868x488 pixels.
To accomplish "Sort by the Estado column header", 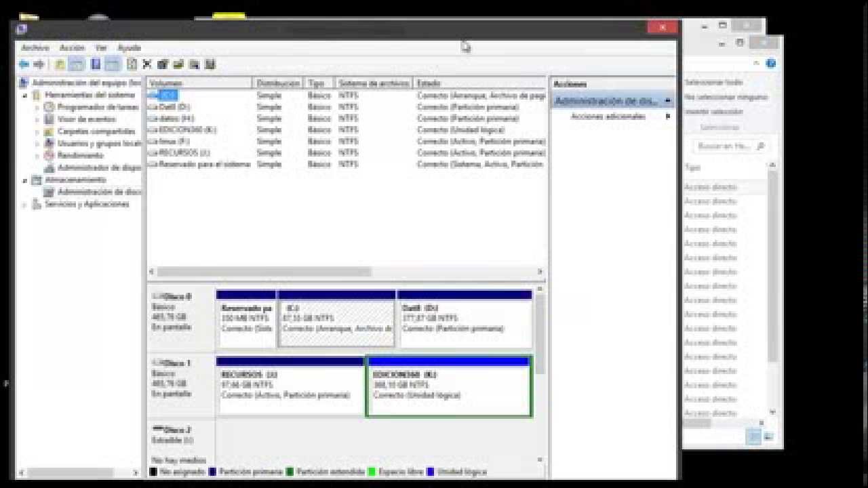I will (x=479, y=83).
